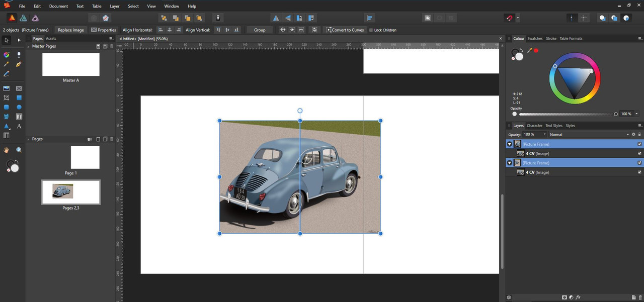Screen dimensions: 644x302
Task: Select the Ellipse shape tool
Action: click(19, 107)
